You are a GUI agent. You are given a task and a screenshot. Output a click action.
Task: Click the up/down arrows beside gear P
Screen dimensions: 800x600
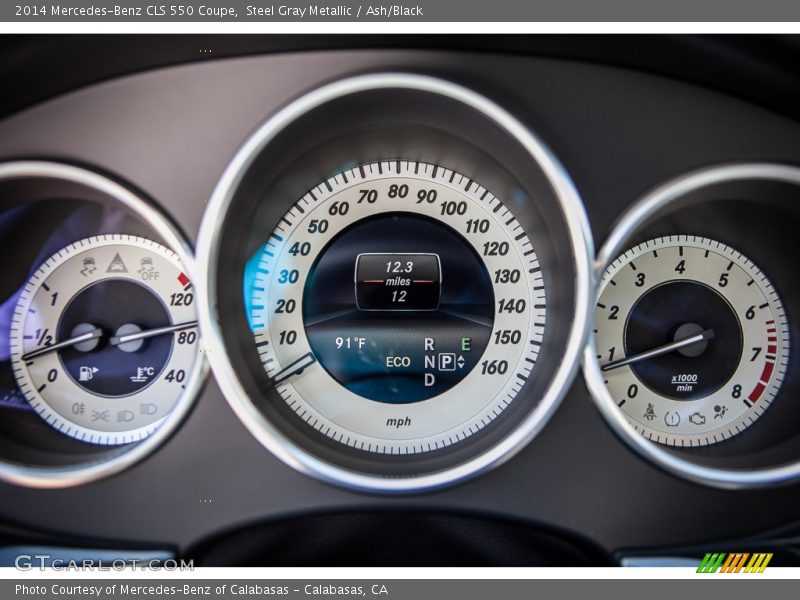461,362
